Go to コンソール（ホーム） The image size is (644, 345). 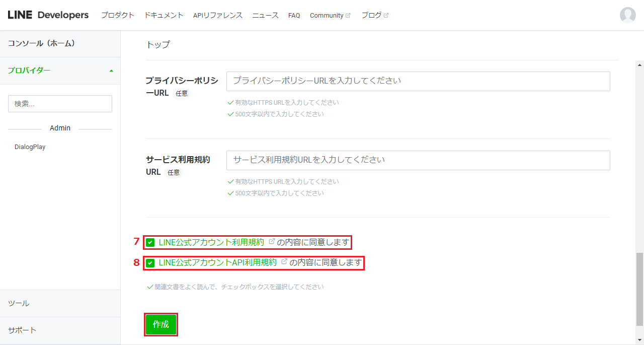pyautogui.click(x=60, y=43)
